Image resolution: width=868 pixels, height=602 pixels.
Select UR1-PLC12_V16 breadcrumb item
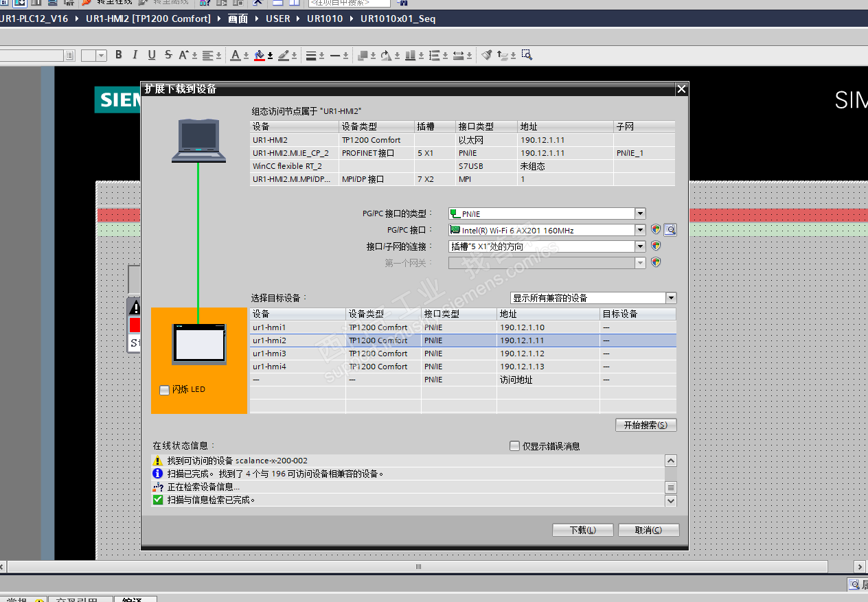[34, 19]
